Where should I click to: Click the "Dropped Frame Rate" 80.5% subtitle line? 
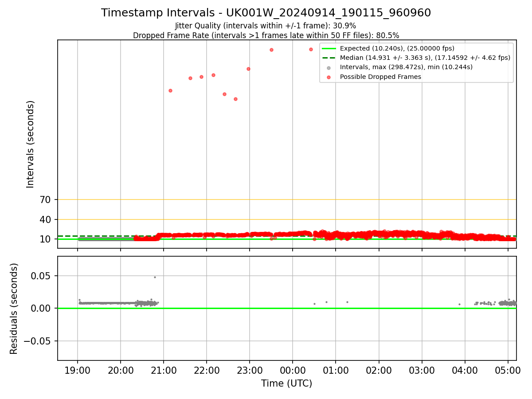266,35
